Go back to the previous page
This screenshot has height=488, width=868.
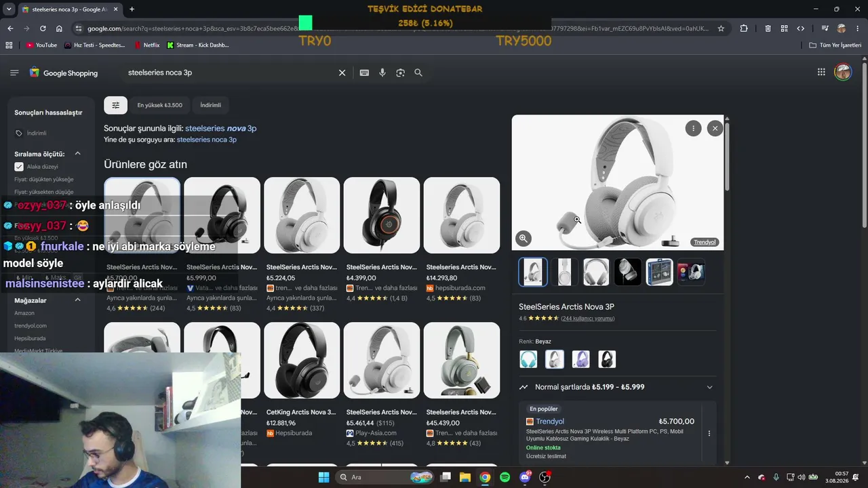[10, 28]
